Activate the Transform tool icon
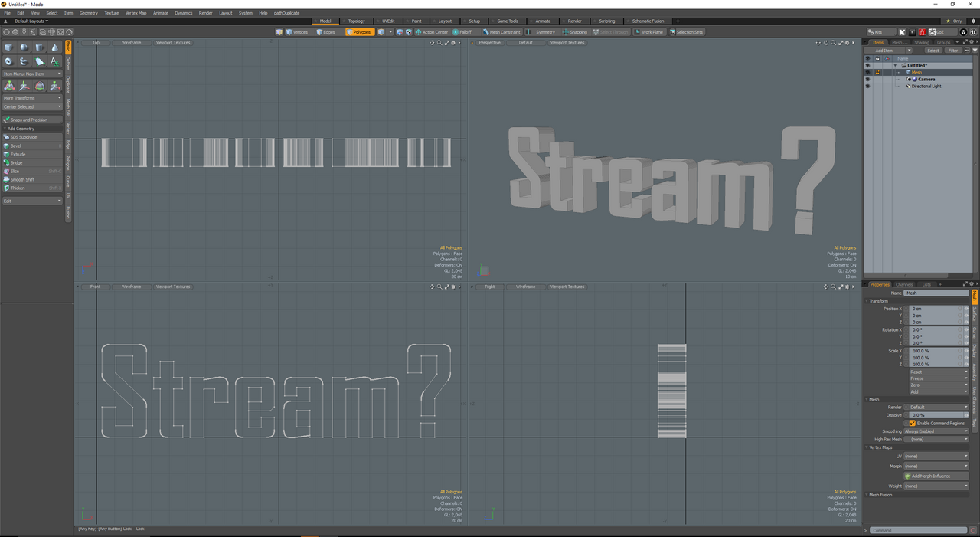980x537 pixels. click(x=9, y=86)
